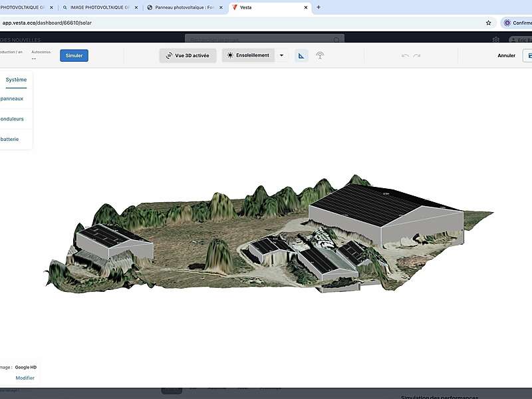Viewport: 532px width, 399px height.
Task: Click the undo arrow icon
Action: [404, 56]
